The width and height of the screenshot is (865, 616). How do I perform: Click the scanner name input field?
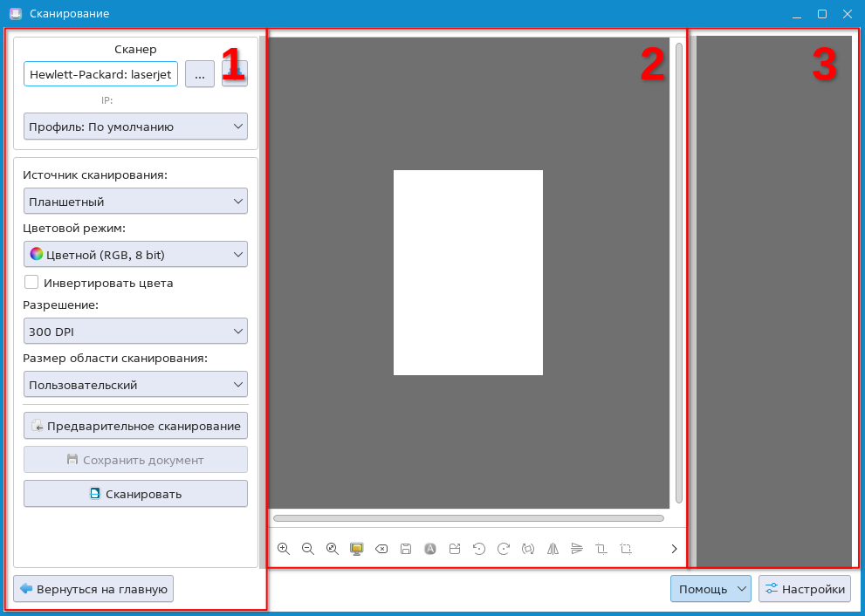pos(100,75)
